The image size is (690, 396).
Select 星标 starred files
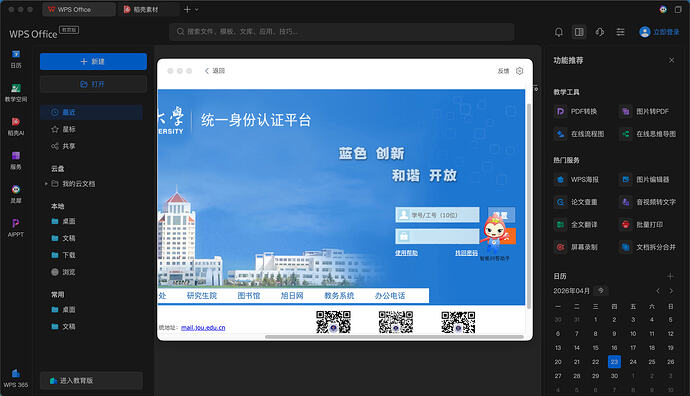click(x=91, y=129)
